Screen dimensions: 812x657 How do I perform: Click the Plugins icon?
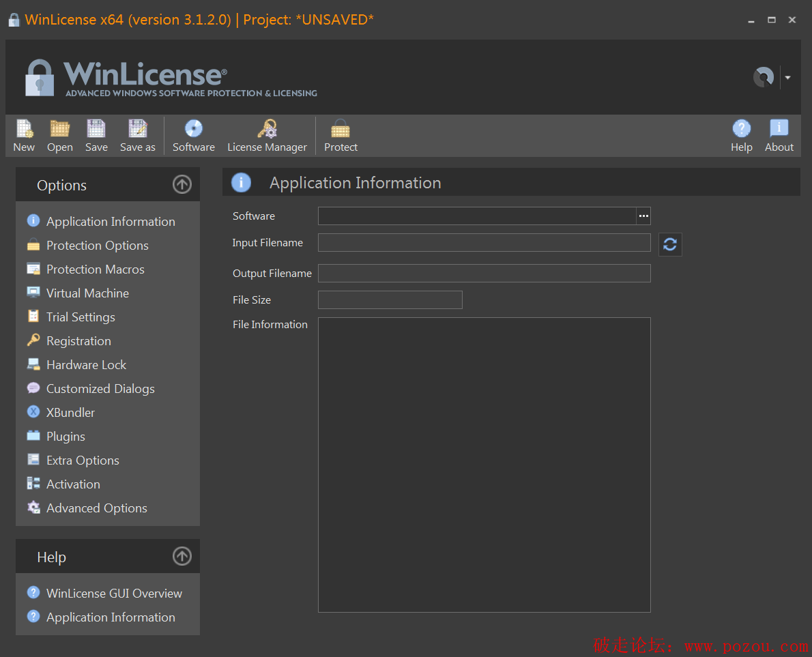click(33, 435)
